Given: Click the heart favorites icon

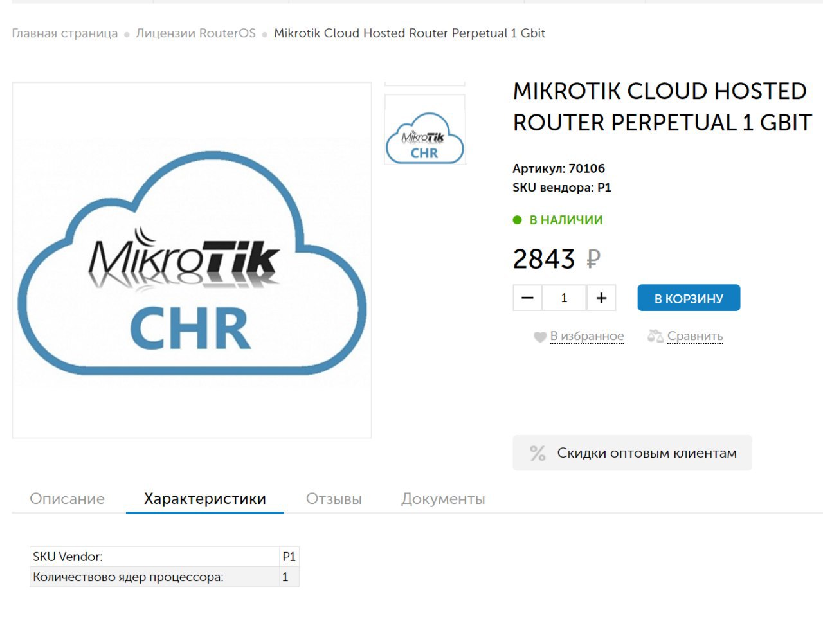Looking at the screenshot, I should (540, 337).
